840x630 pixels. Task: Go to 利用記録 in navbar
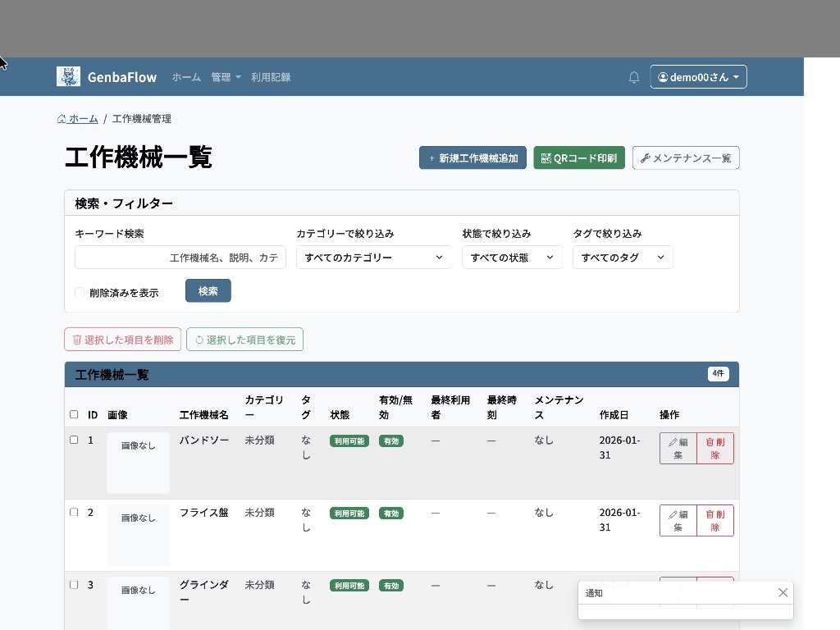[271, 77]
